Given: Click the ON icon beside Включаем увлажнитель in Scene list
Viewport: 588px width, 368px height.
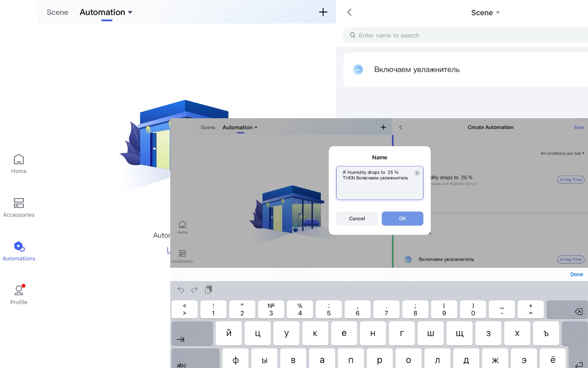Looking at the screenshot, I should pos(358,70).
